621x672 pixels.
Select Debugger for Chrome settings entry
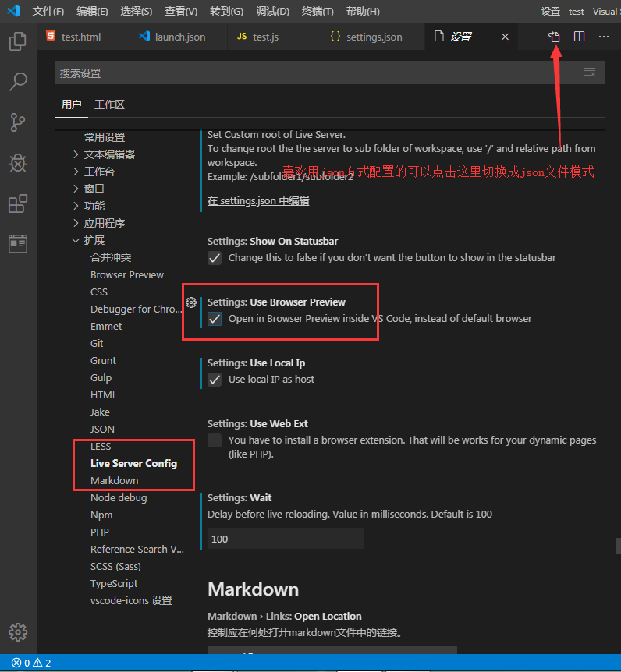[137, 309]
